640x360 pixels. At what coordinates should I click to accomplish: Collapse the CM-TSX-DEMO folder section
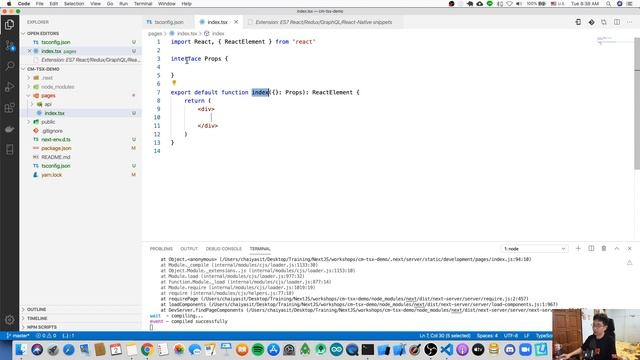coord(43,69)
